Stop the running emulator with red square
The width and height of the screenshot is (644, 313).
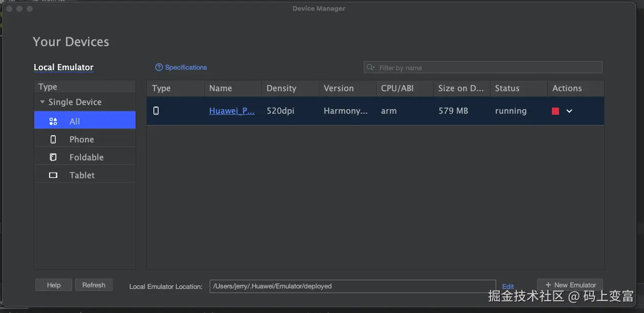coord(556,111)
